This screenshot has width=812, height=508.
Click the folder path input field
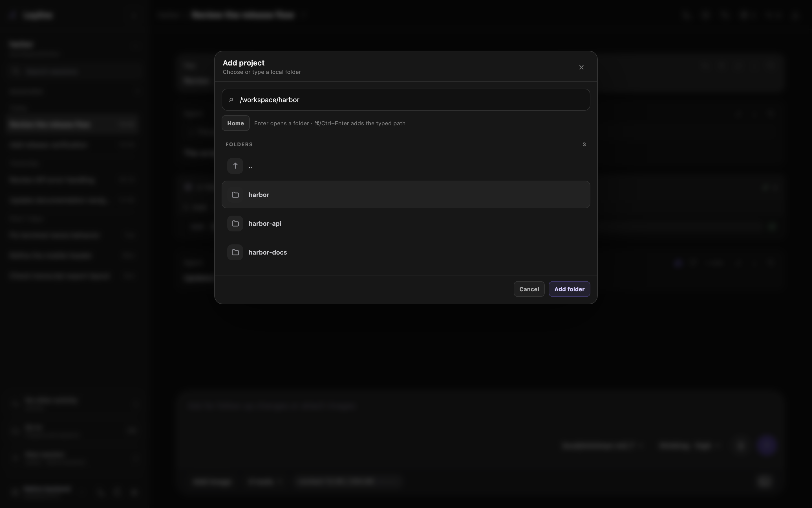(x=406, y=100)
